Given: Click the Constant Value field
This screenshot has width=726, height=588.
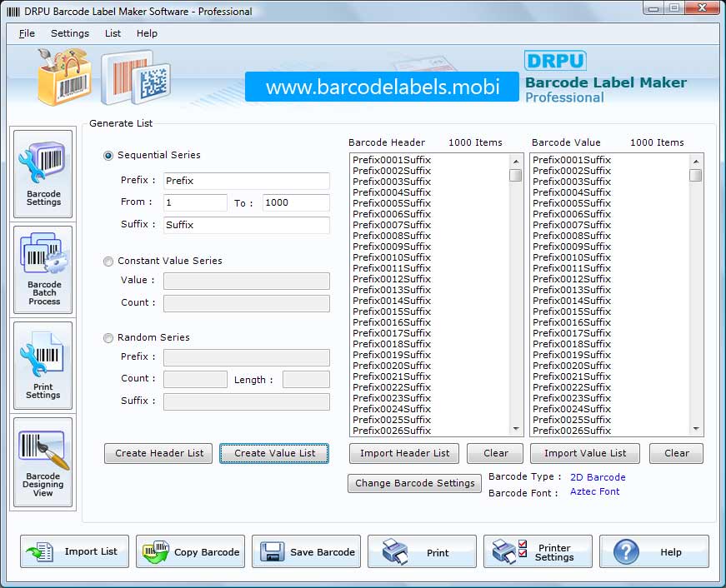Looking at the screenshot, I should point(247,281).
